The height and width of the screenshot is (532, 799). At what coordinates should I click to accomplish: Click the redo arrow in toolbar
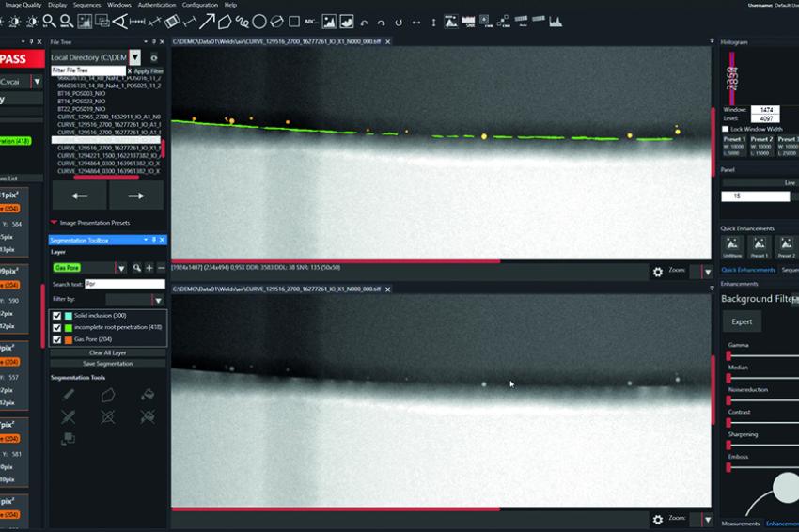pyautogui.click(x=381, y=23)
